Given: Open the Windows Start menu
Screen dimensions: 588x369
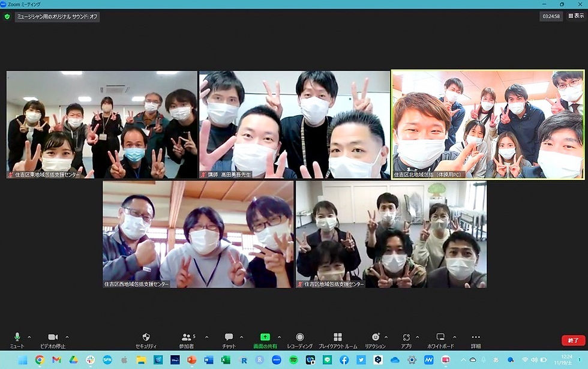Looking at the screenshot, I should pos(23,360).
